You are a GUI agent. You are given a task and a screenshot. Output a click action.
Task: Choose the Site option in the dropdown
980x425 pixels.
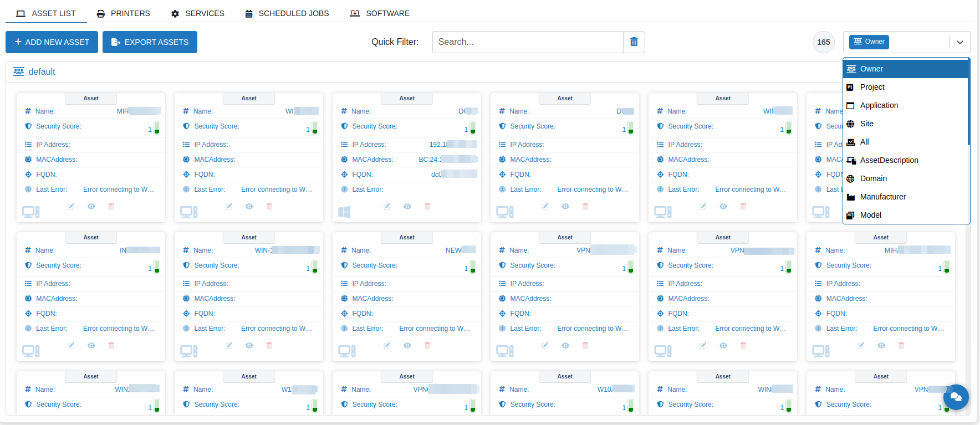[866, 124]
